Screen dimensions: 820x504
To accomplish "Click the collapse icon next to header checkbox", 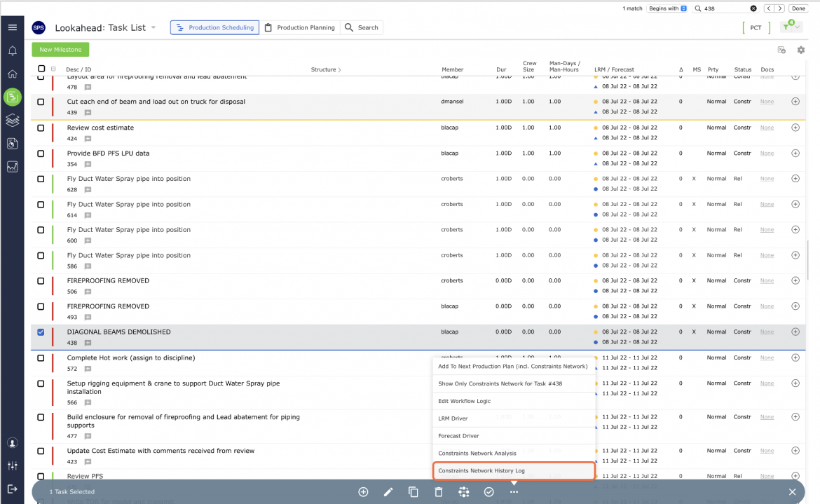I will [53, 69].
